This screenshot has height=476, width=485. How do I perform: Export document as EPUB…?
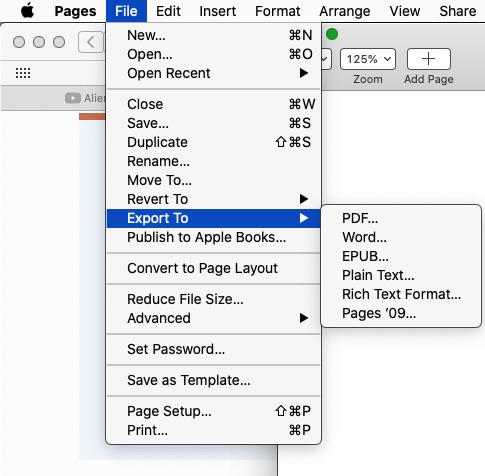401,256
